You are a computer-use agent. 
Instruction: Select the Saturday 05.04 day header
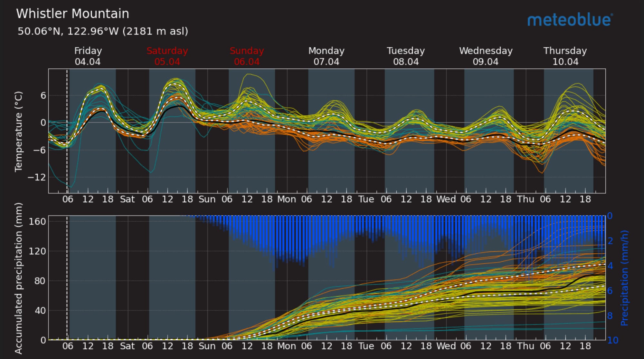click(x=167, y=56)
